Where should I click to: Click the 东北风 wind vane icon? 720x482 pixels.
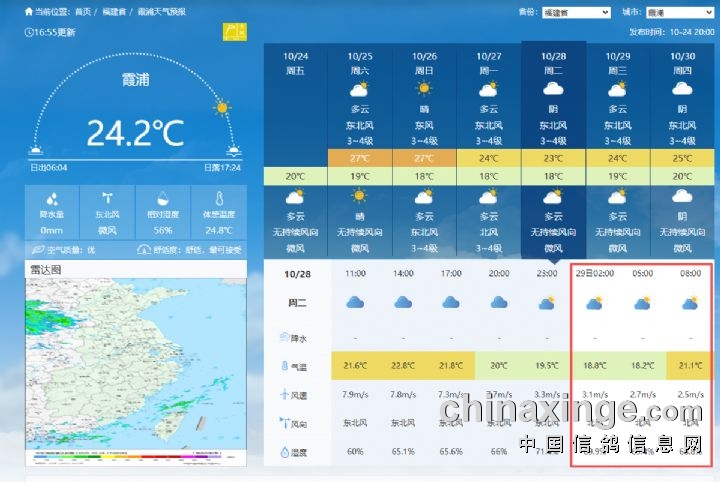pyautogui.click(x=106, y=199)
